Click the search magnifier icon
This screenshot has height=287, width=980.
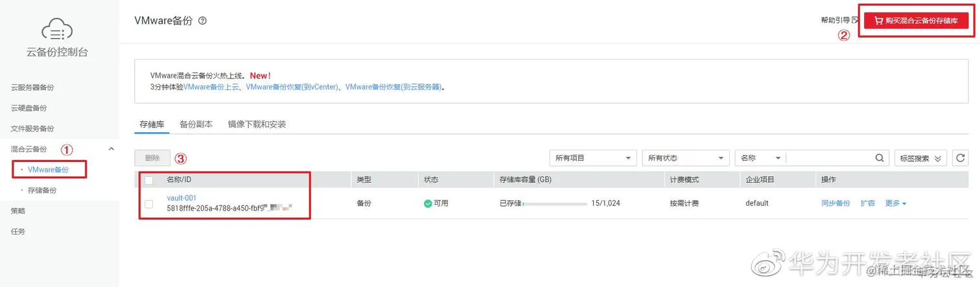[x=880, y=157]
